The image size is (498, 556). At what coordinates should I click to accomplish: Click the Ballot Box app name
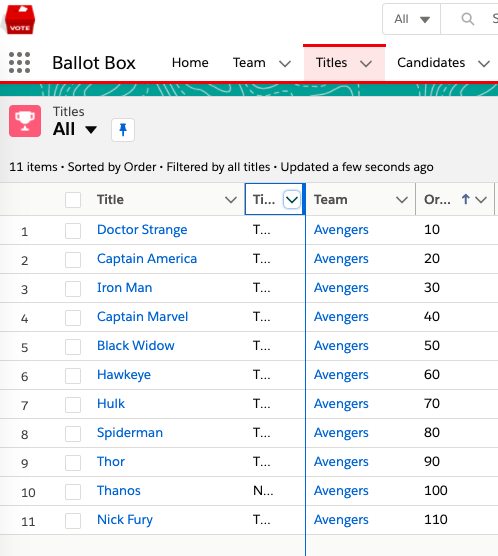tap(94, 63)
